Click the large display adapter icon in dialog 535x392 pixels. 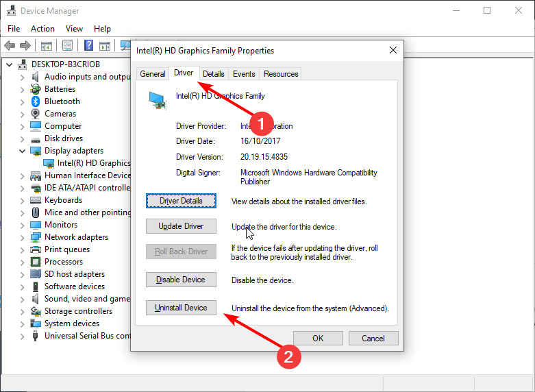pos(158,101)
